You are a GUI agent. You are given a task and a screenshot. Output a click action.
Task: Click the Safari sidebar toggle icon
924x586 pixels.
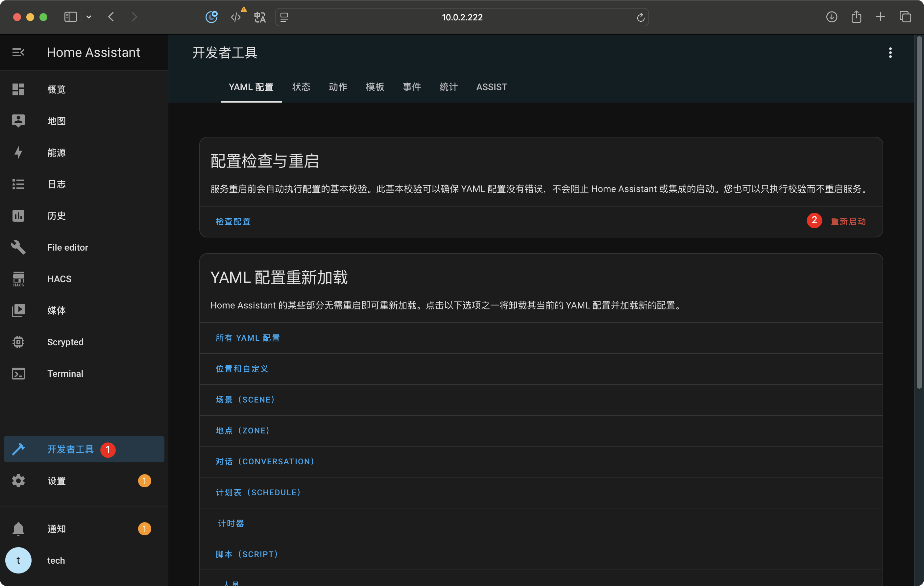pos(71,17)
